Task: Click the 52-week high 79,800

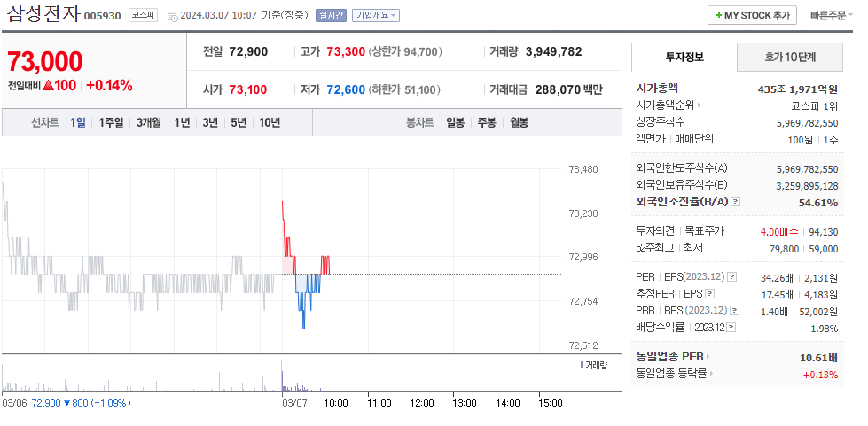Action: 785,250
